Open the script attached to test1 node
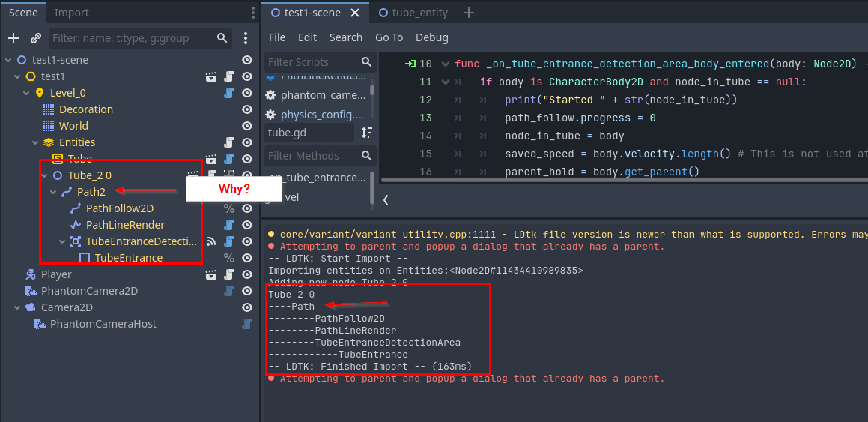 (228, 76)
